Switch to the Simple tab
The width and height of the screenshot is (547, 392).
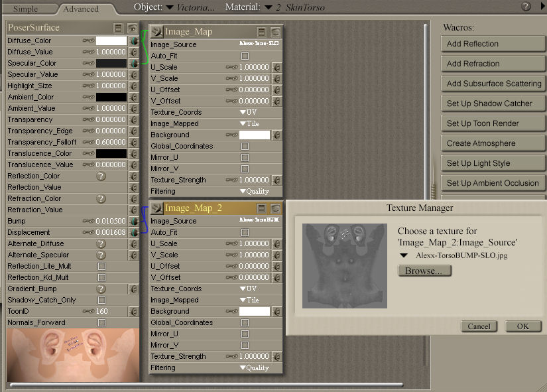pos(25,9)
